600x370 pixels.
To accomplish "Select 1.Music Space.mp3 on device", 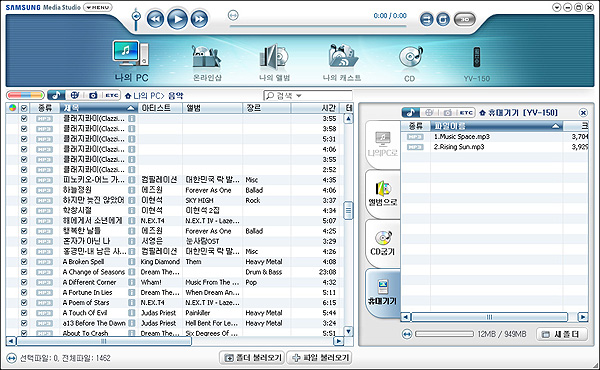I will coord(494,137).
